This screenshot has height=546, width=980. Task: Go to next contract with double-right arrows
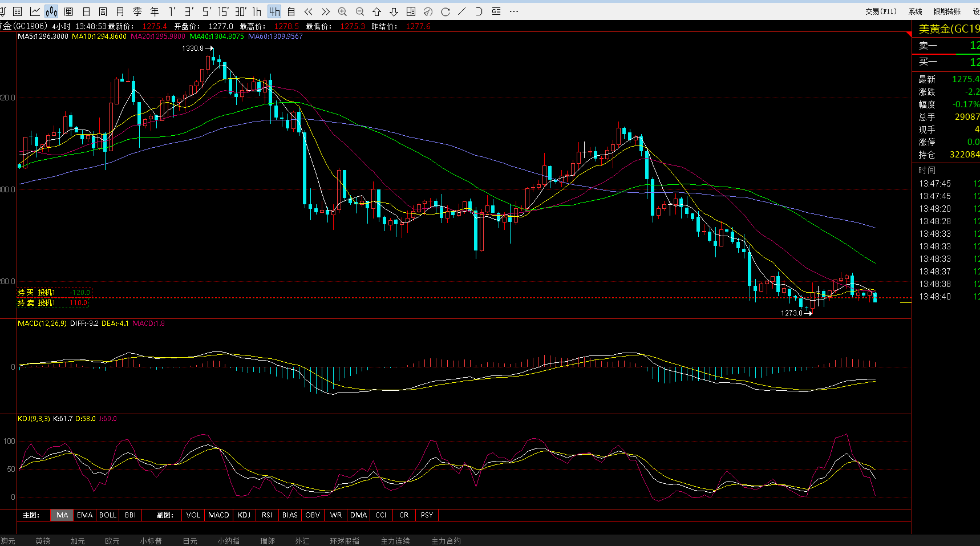(x=326, y=11)
